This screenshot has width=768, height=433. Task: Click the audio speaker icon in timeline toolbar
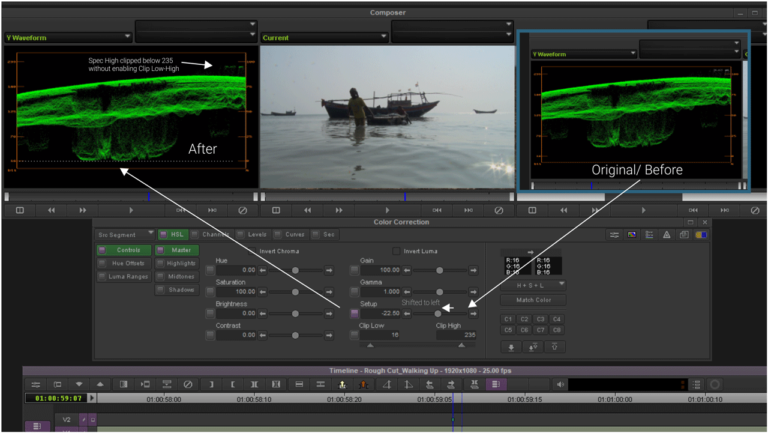(560, 385)
